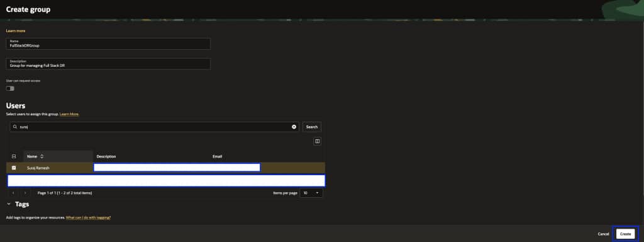Screen dimensions: 644x242
Task: Toggle the select-all users header checkbox
Action: [x=14, y=156]
